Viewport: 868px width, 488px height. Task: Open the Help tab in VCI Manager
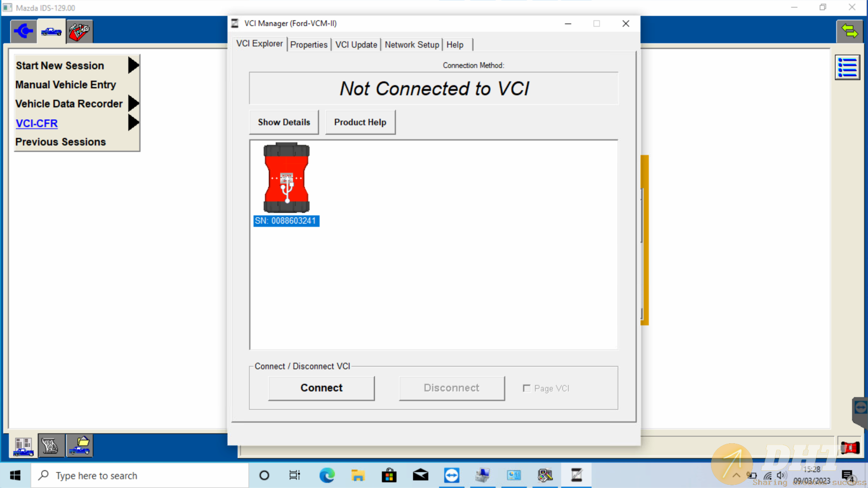[x=454, y=44]
